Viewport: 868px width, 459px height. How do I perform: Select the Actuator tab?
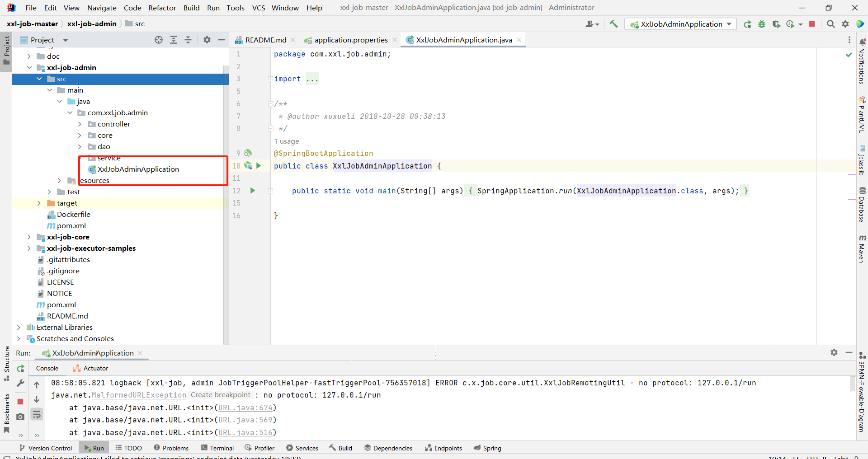tap(91, 368)
